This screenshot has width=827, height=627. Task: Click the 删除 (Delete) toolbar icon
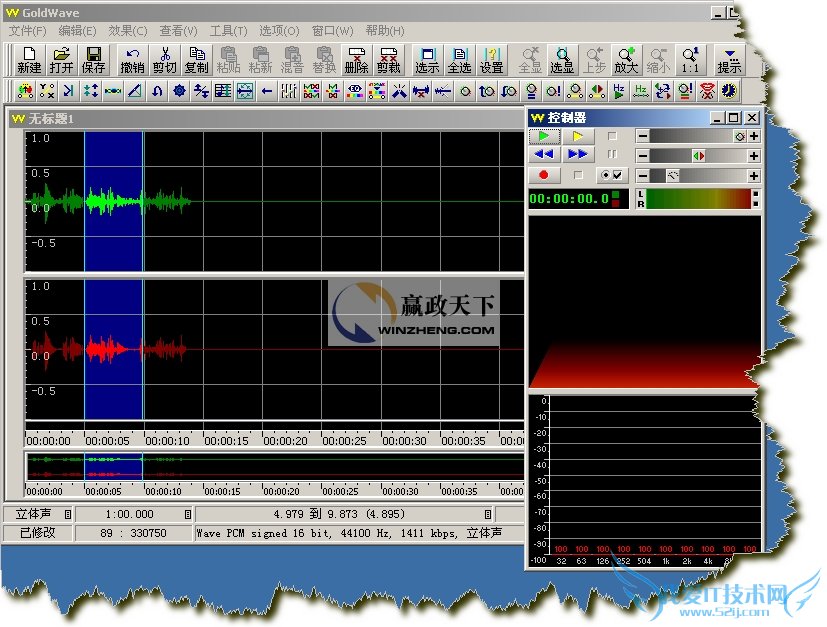coord(356,60)
